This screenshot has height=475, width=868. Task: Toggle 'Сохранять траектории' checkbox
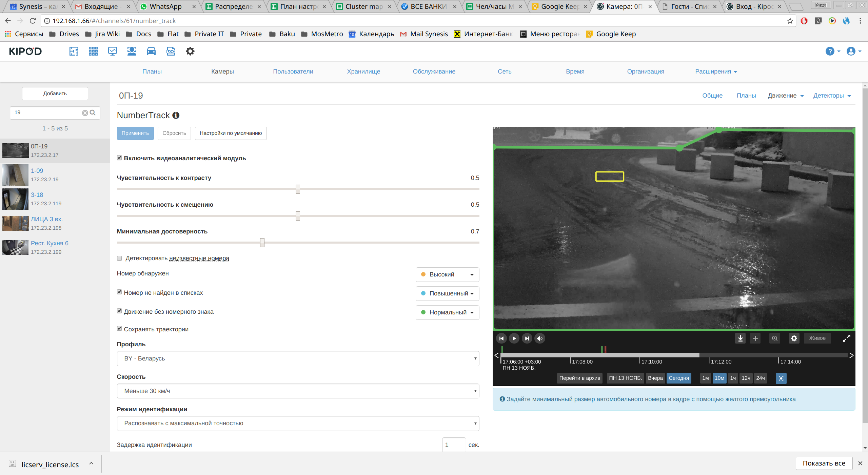(x=119, y=329)
